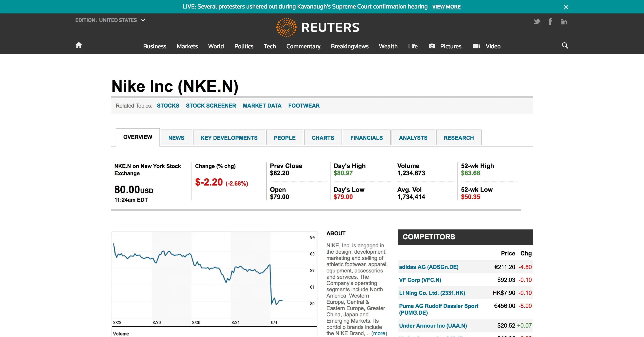This screenshot has height=337, width=644.
Task: Click the home icon in navigation bar
Action: point(78,45)
